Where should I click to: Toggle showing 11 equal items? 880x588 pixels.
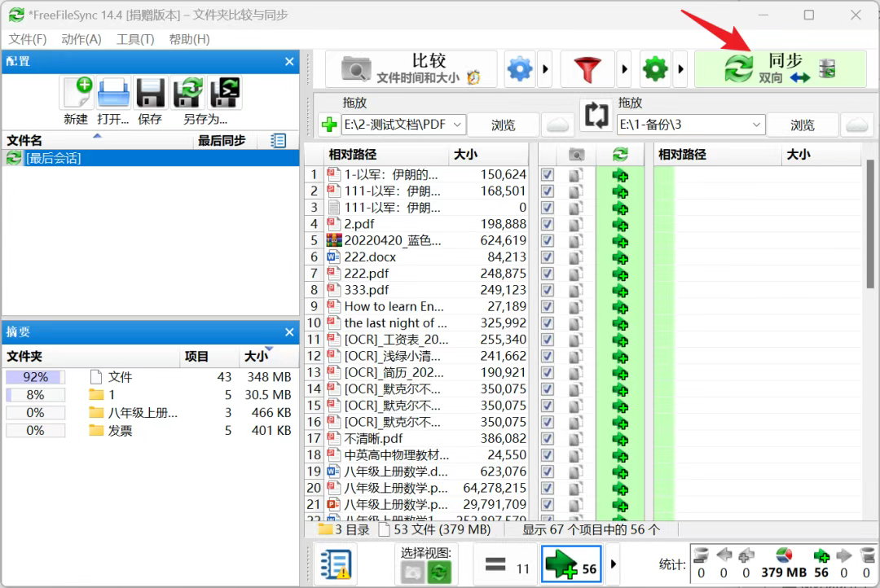[x=506, y=564]
